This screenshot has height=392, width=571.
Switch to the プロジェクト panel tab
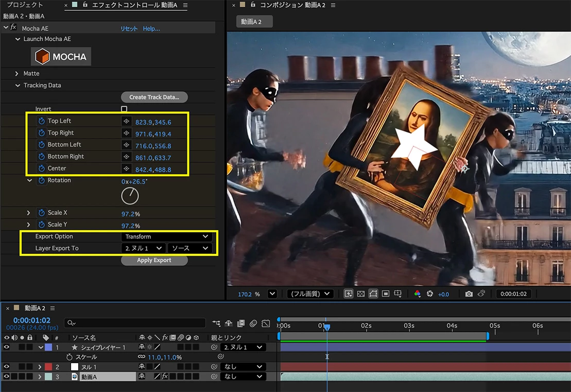pos(25,5)
